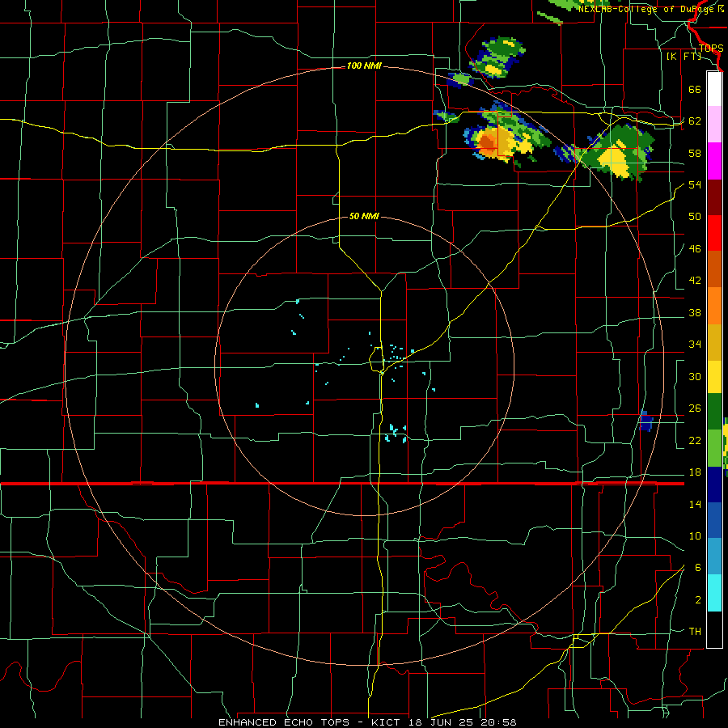Click the legend value "46"
This screenshot has width=728, height=728.
(x=695, y=249)
